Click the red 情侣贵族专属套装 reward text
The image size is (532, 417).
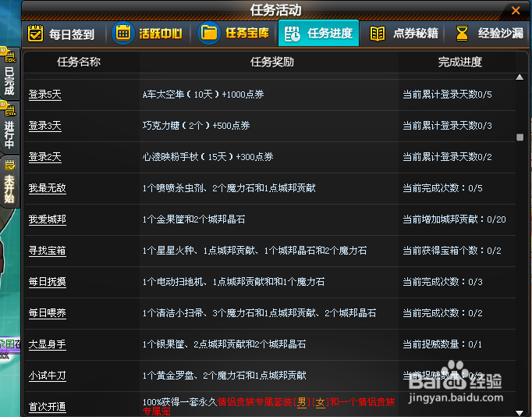point(255,402)
